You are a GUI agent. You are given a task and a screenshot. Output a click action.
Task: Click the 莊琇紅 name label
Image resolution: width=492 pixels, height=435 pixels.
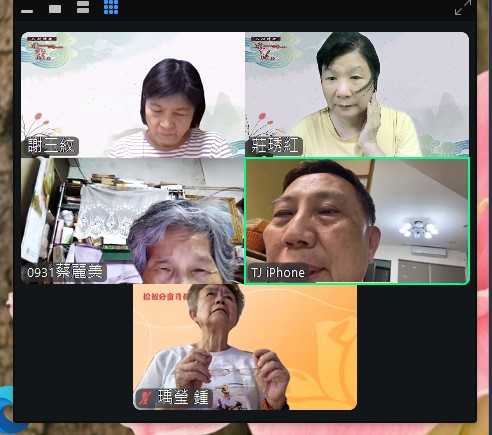275,146
